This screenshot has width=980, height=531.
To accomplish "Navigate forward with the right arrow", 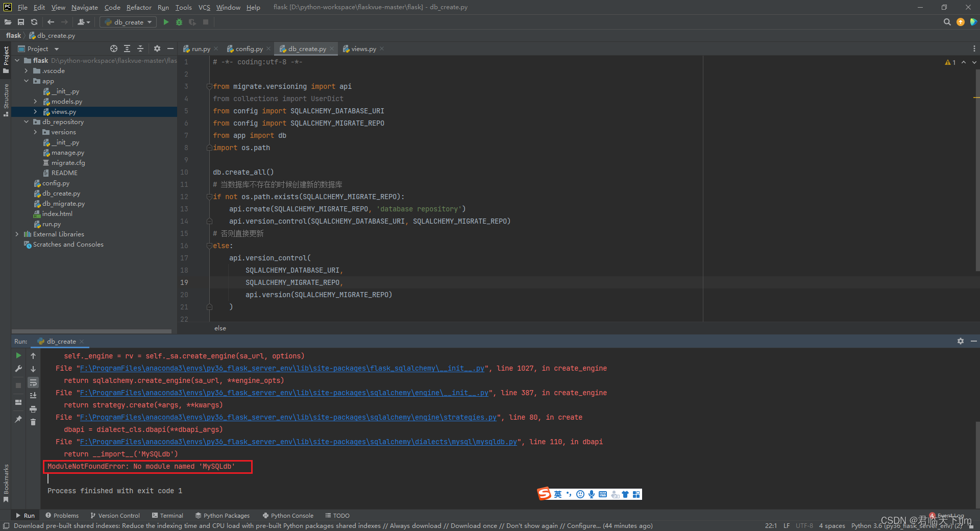I will [64, 22].
